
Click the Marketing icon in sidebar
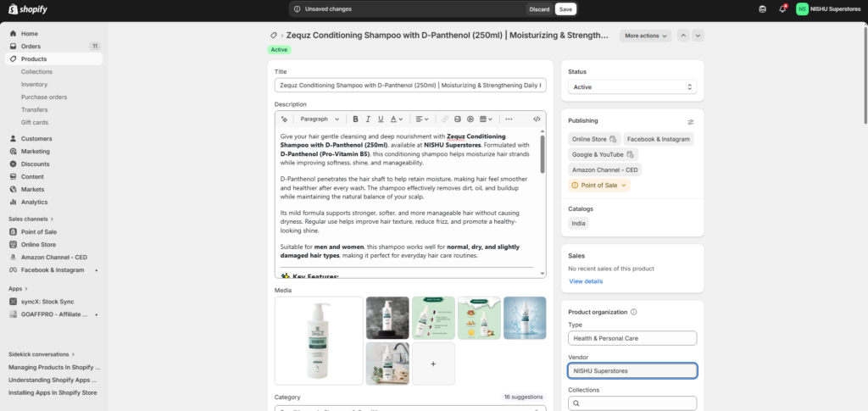(x=14, y=152)
